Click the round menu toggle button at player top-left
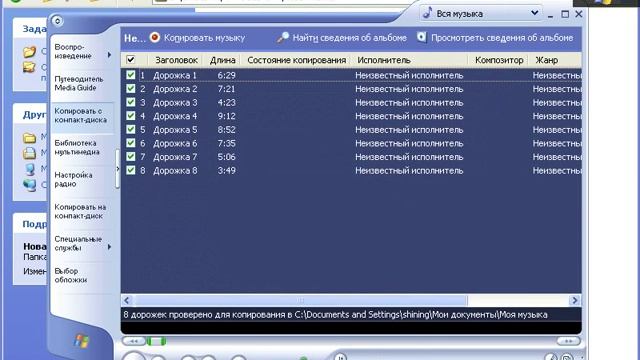Image resolution: width=640 pixels, height=360 pixels. [x=57, y=20]
